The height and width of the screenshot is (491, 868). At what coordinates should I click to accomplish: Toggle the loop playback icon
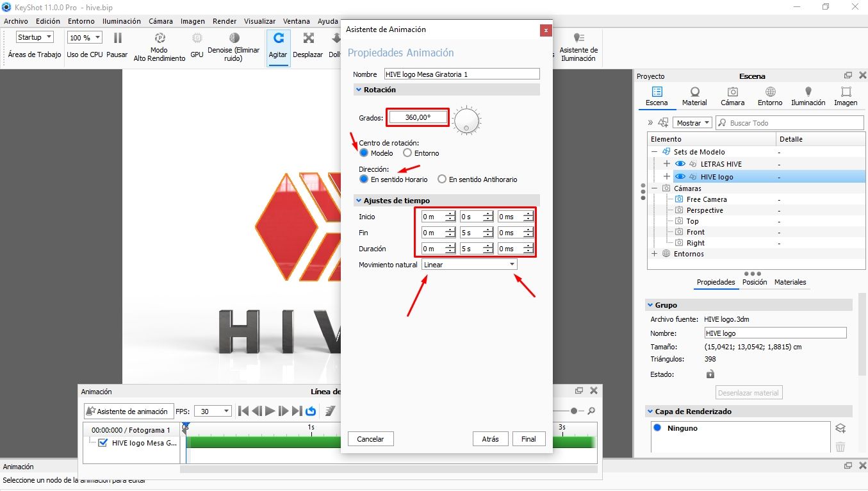coord(311,411)
